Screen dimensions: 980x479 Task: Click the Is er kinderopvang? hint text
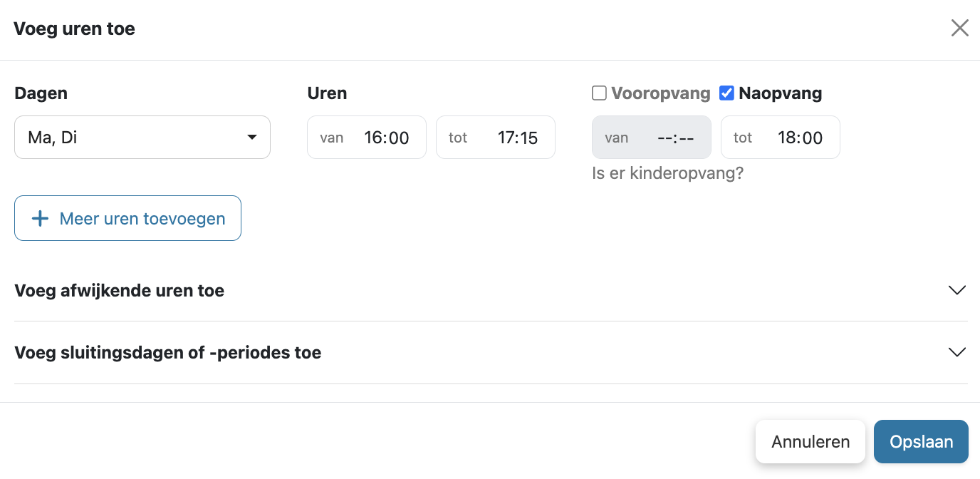click(668, 173)
